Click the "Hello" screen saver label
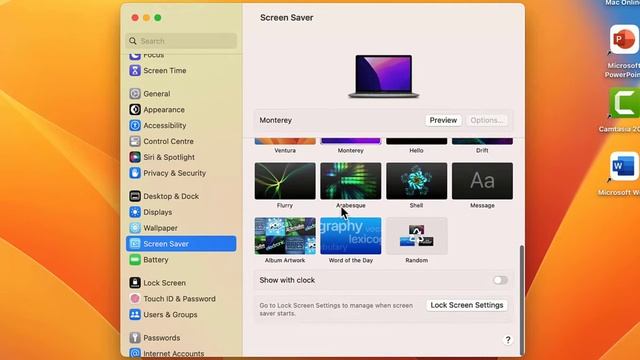This screenshot has height=360, width=640. 416,150
